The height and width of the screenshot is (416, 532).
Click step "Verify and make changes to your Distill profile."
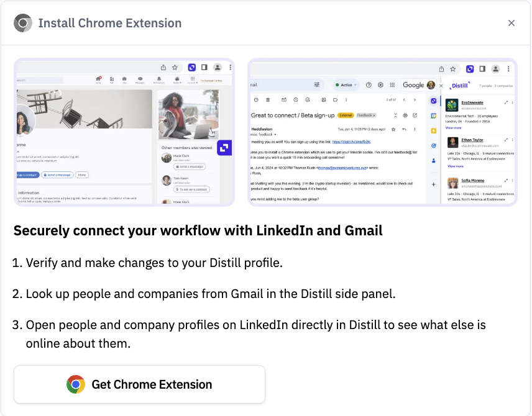click(x=154, y=263)
